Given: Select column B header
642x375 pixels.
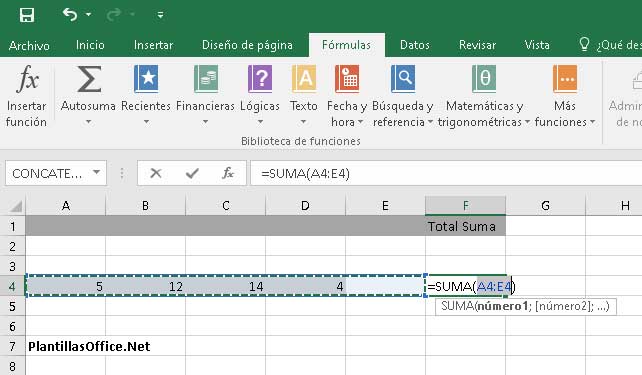Looking at the screenshot, I should [145, 206].
